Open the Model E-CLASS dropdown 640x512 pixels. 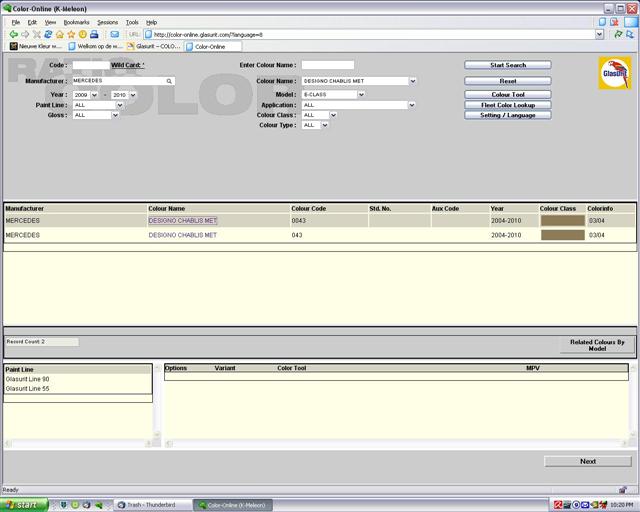pos(361,95)
